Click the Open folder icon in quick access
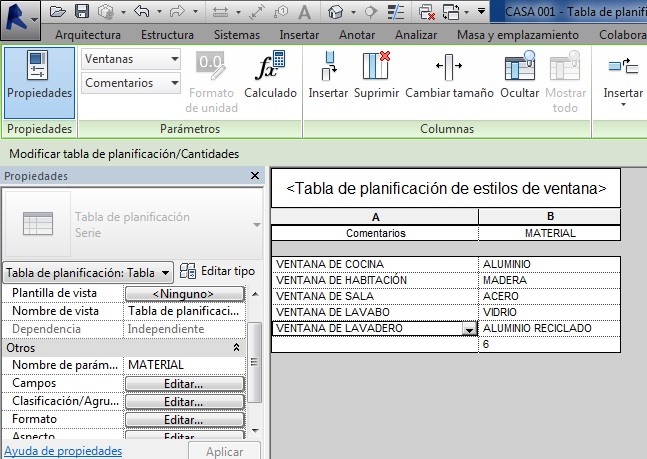The width and height of the screenshot is (647, 459). (x=58, y=12)
